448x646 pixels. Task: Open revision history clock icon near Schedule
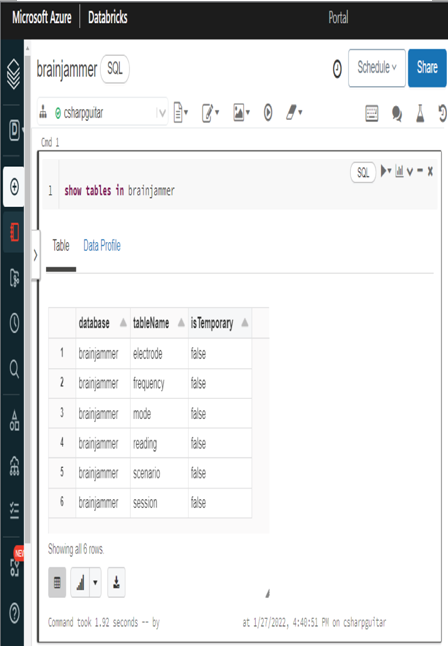point(337,69)
